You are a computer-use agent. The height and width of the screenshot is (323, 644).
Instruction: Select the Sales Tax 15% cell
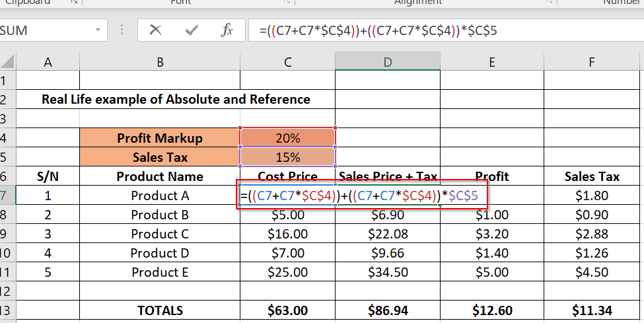pyautogui.click(x=288, y=157)
